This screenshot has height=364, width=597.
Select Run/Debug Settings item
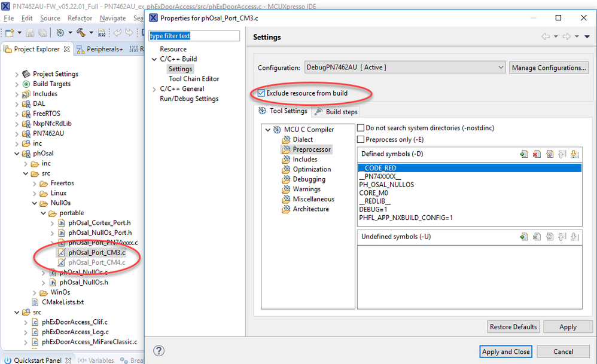189,99
